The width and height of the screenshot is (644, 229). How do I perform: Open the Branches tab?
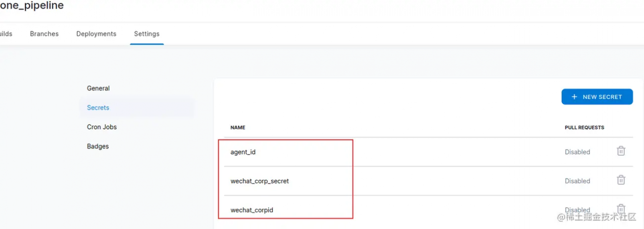[44, 34]
